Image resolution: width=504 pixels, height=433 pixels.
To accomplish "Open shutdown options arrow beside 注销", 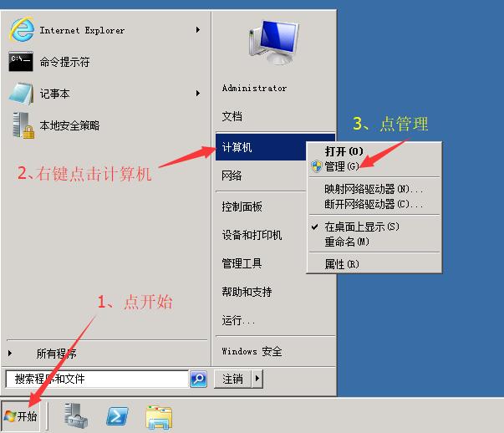I will tap(257, 380).
